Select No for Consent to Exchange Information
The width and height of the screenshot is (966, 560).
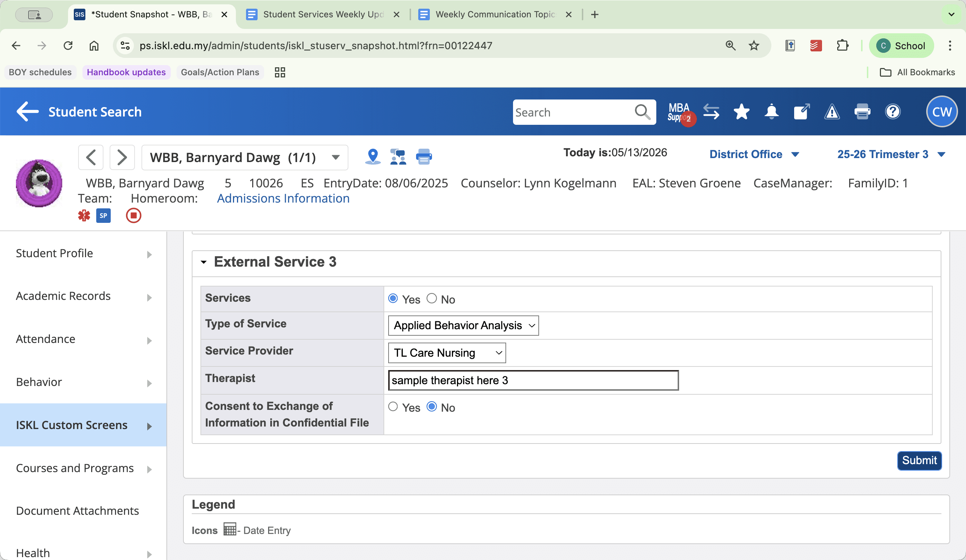point(432,407)
